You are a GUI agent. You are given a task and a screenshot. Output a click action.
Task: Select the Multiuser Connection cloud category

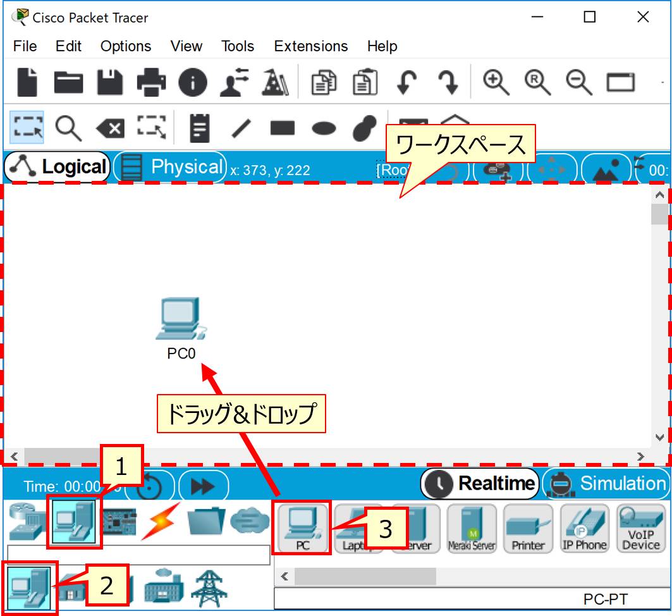pyautogui.click(x=250, y=520)
